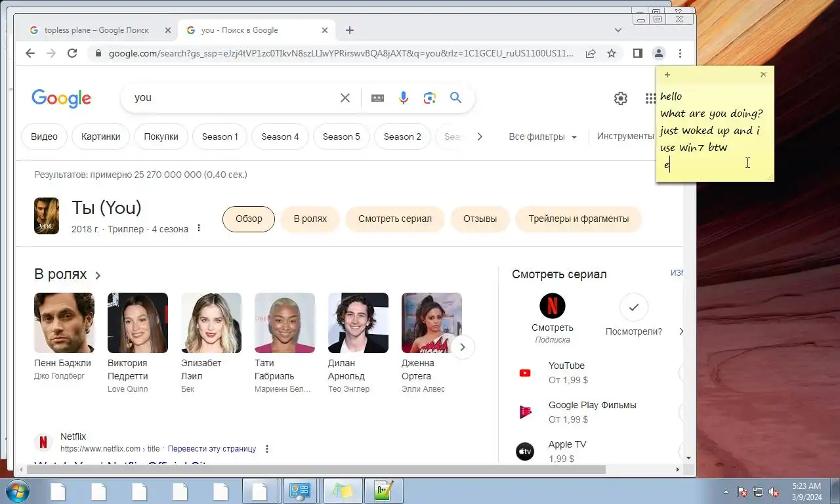Reload the current Google page

click(x=72, y=53)
